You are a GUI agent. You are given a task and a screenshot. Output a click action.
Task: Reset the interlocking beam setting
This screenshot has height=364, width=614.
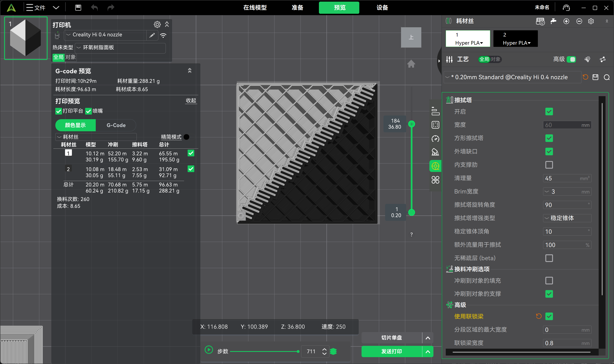coord(539,316)
